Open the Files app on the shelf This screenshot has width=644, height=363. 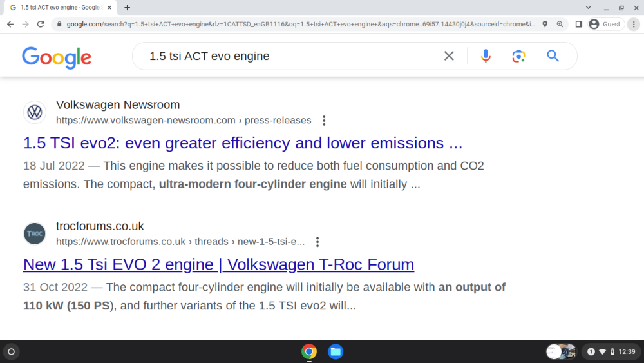336,351
